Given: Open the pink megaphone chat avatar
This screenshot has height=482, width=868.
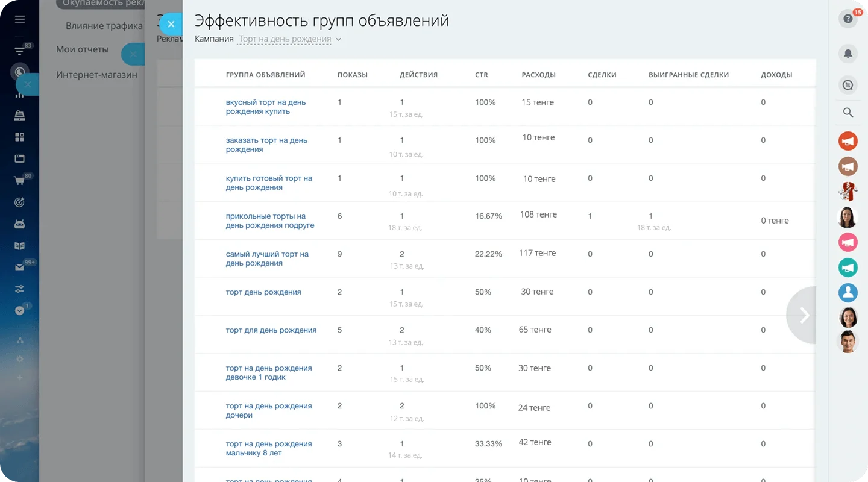Looking at the screenshot, I should (x=848, y=242).
